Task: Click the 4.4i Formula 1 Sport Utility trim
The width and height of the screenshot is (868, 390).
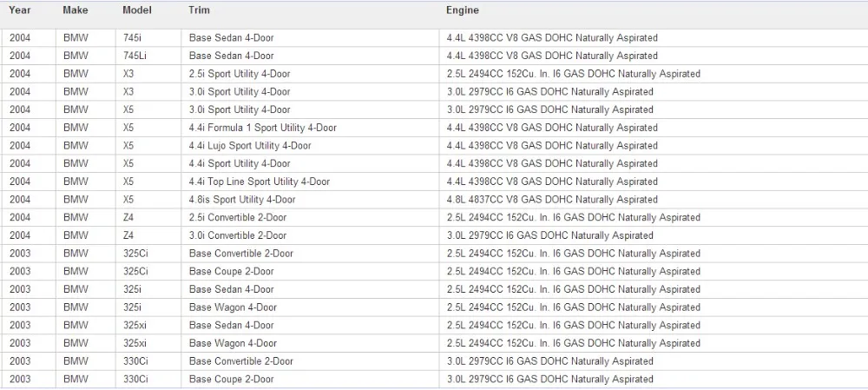Action: pyautogui.click(x=263, y=128)
